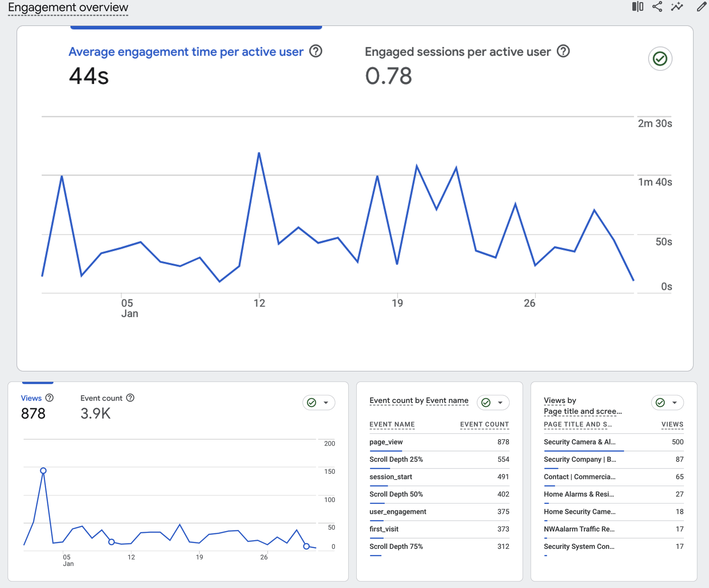Click the compare view icon in header
Image resolution: width=709 pixels, height=588 pixels.
(x=637, y=7)
